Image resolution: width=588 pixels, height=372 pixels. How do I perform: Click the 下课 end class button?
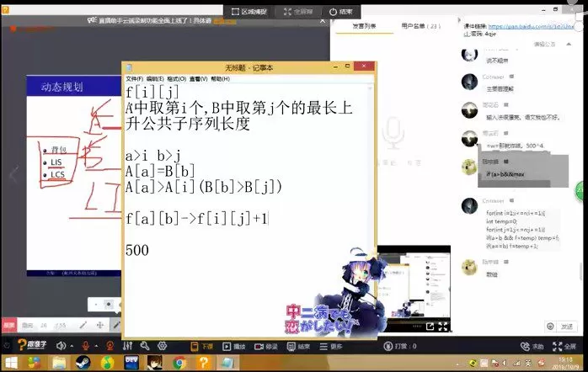tap(201, 347)
